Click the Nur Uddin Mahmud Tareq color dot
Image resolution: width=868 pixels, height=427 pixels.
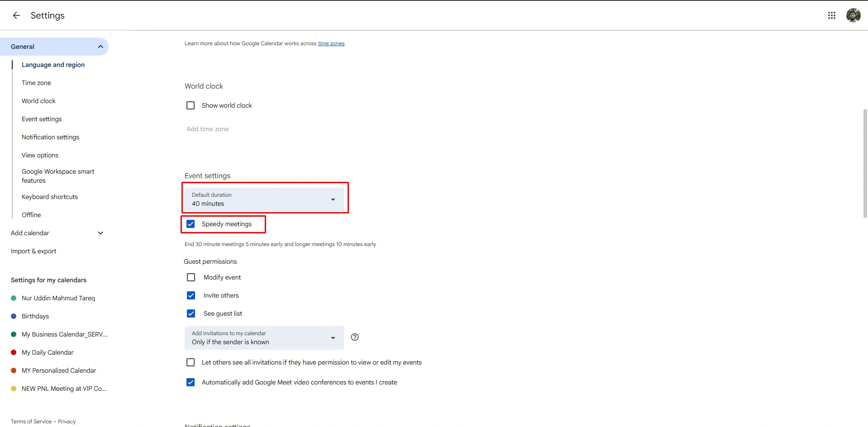(14, 298)
